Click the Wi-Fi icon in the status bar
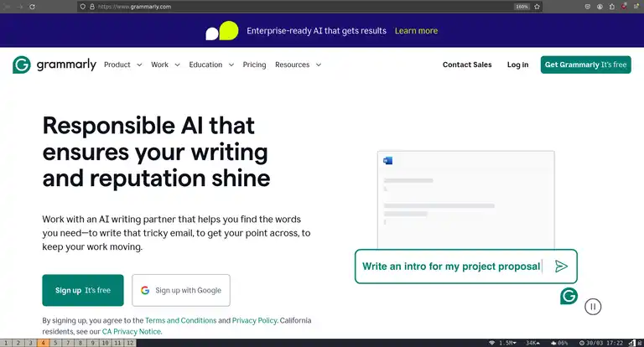The image size is (644, 347). tap(491, 343)
